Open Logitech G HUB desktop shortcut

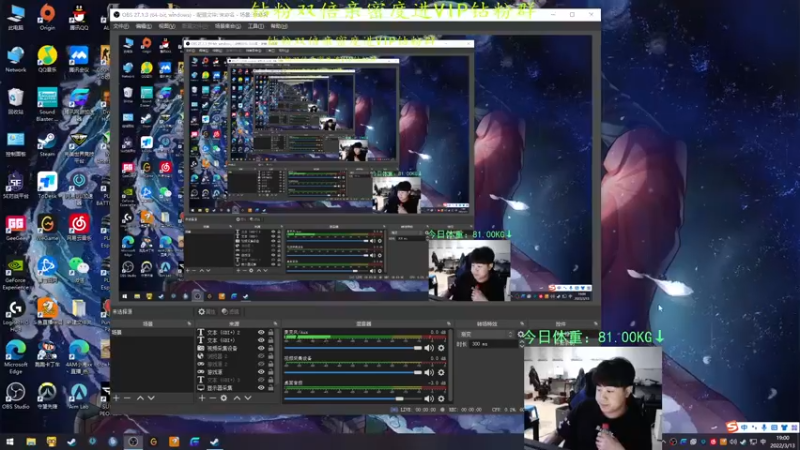coord(15,315)
